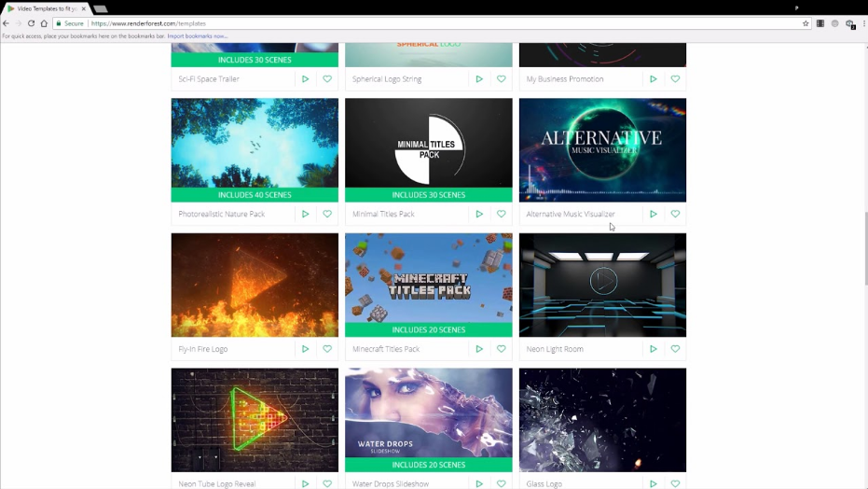Open Chrome's three-dot menu
The width and height of the screenshot is (868, 489).
[x=863, y=23]
